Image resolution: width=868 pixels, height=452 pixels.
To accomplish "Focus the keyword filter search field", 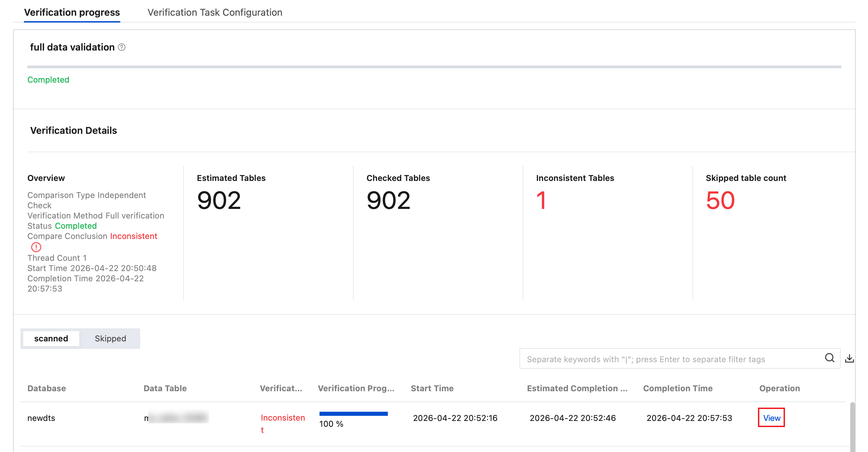I will (672, 359).
